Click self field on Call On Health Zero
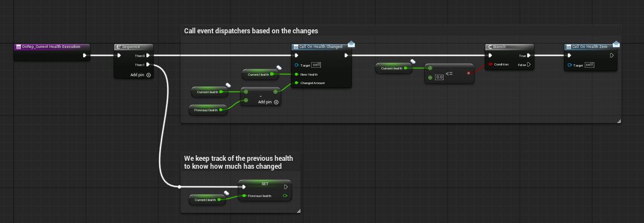This screenshot has height=223, width=644. [x=589, y=65]
